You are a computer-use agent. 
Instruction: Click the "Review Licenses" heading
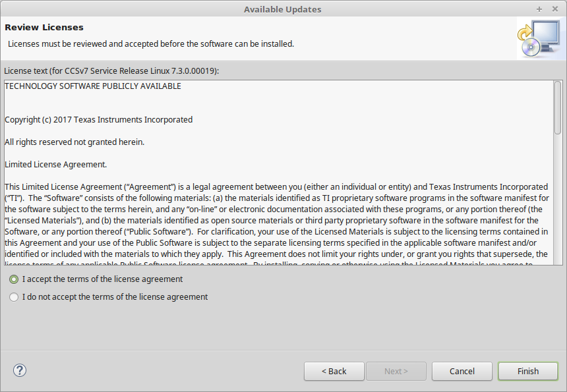tap(44, 28)
